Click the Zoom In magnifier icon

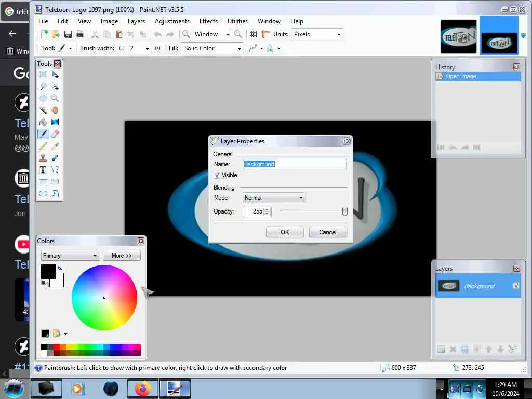tap(238, 34)
